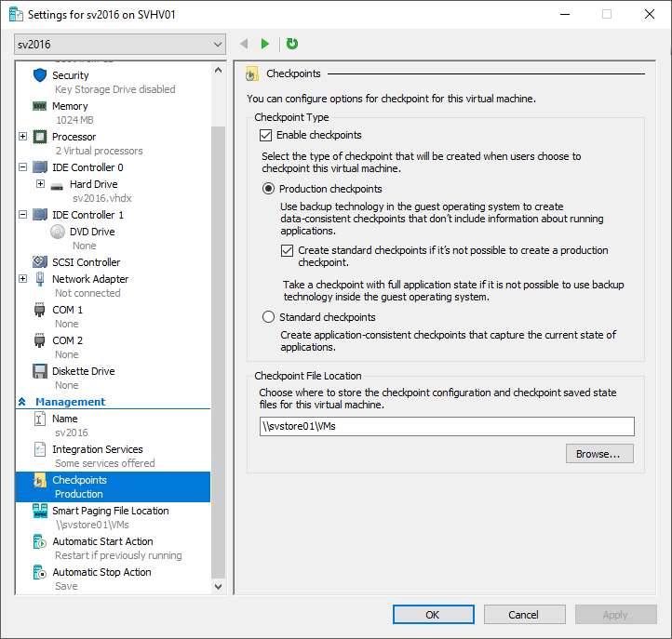Click the Apply button
Image resolution: width=672 pixels, height=639 pixels.
616,615
